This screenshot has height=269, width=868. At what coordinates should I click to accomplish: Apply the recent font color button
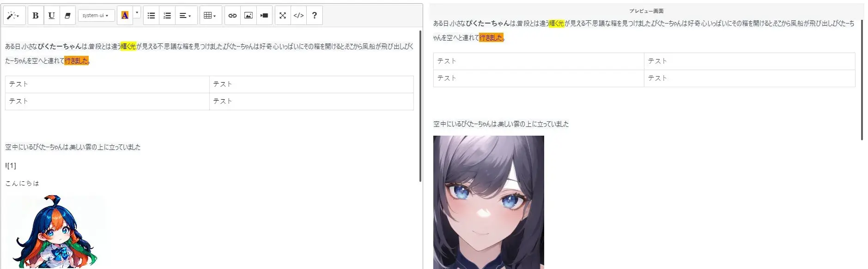125,15
